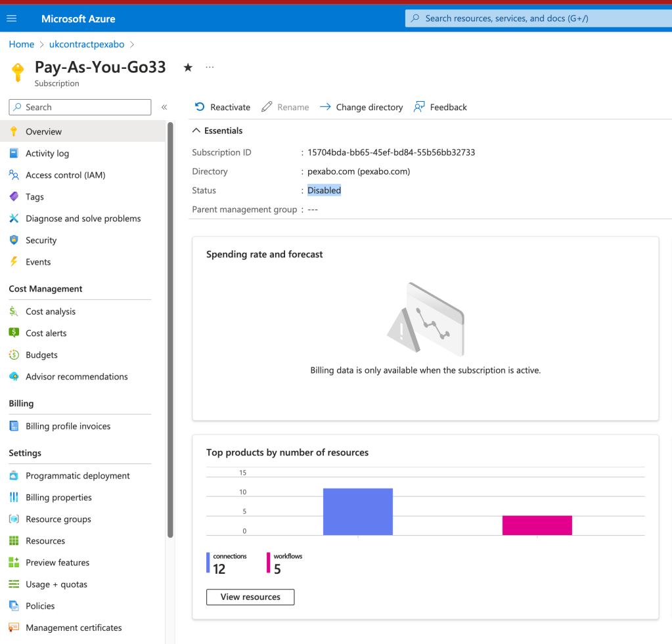Click the subscription key icon in header

pos(18,72)
